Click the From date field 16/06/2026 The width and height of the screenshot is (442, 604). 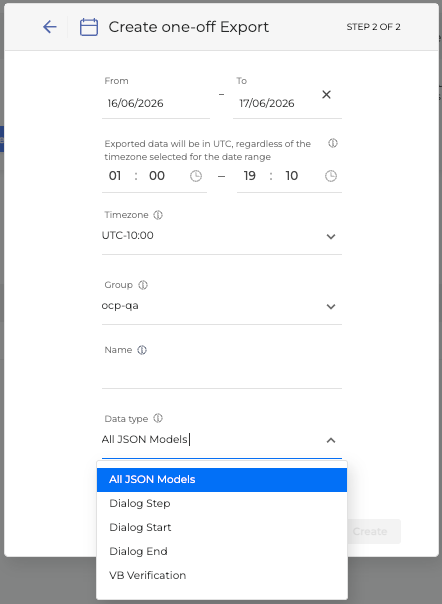156,103
